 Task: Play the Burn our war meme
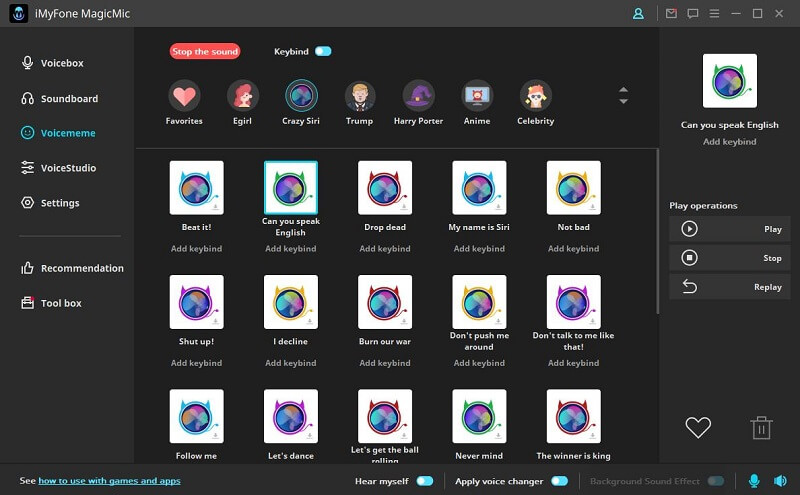click(x=385, y=302)
